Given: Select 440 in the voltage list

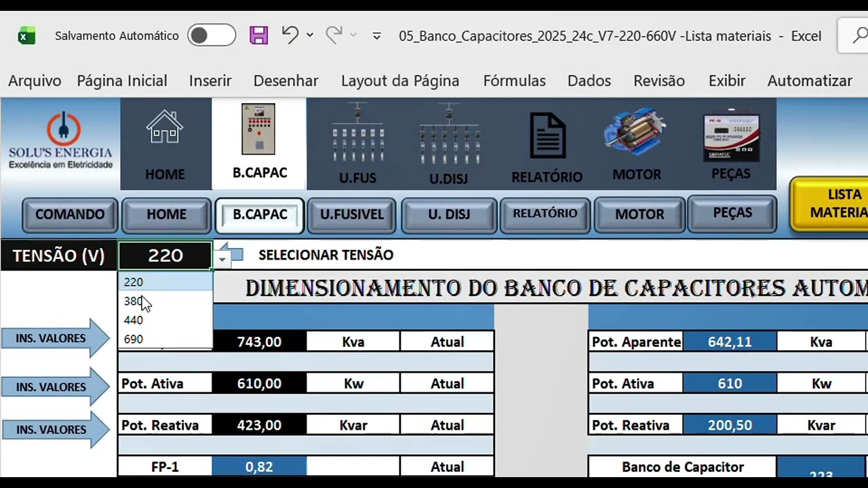Looking at the screenshot, I should tap(165, 320).
